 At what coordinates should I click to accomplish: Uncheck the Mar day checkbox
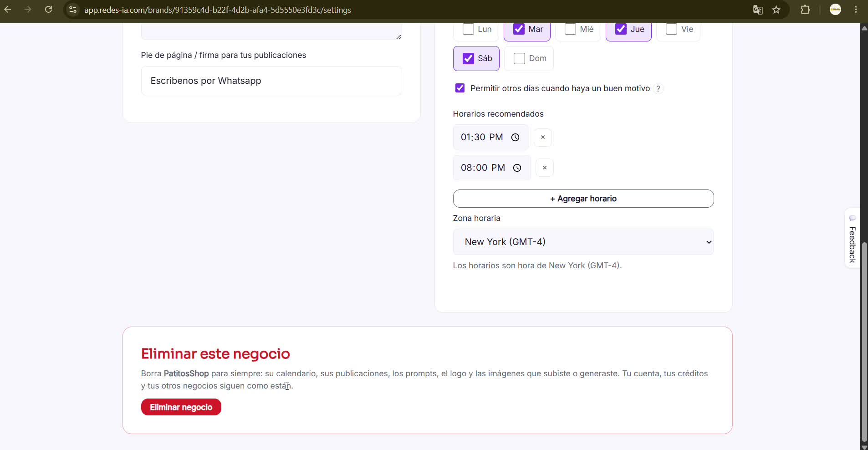519,29
